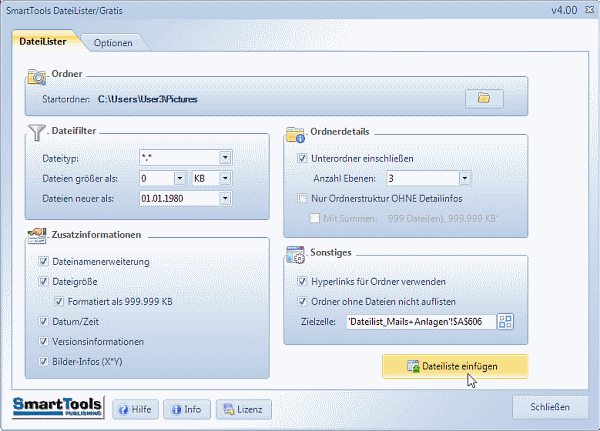Click the browse folder icon button
This screenshot has width=600, height=431.
(484, 99)
